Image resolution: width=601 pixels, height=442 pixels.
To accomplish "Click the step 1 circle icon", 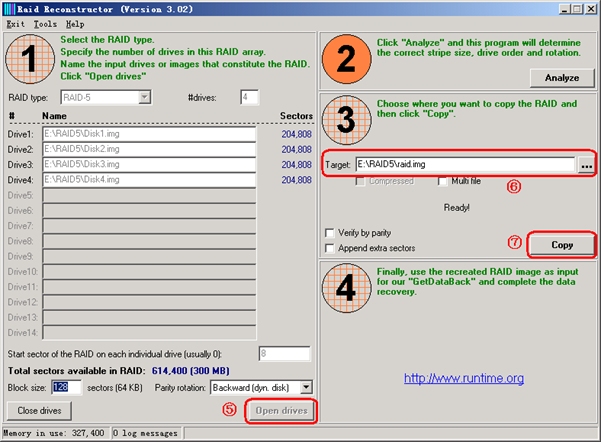I will pyautogui.click(x=30, y=59).
